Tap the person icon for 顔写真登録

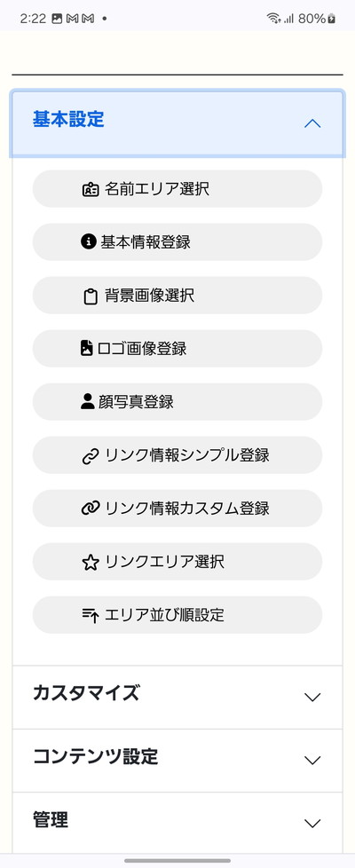pyautogui.click(x=88, y=401)
